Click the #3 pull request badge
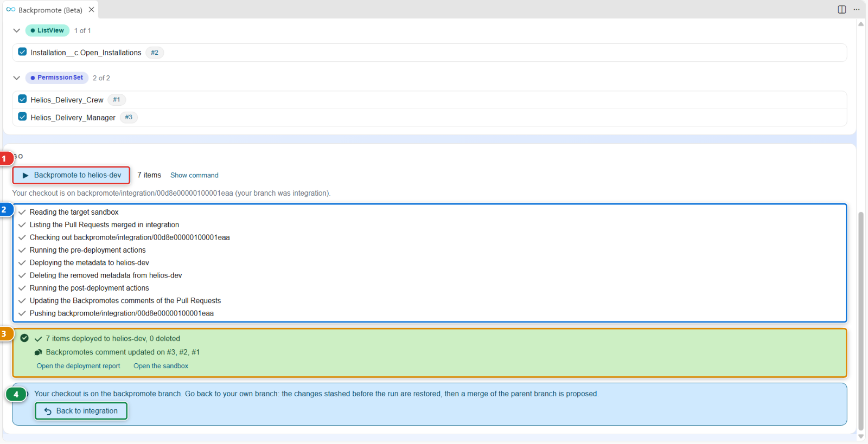The width and height of the screenshot is (868, 444). point(129,117)
